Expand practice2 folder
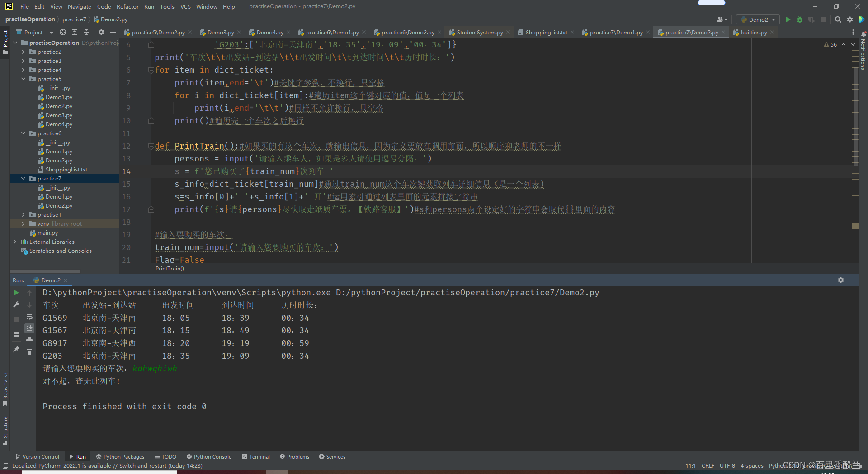The width and height of the screenshot is (868, 474). [x=24, y=52]
